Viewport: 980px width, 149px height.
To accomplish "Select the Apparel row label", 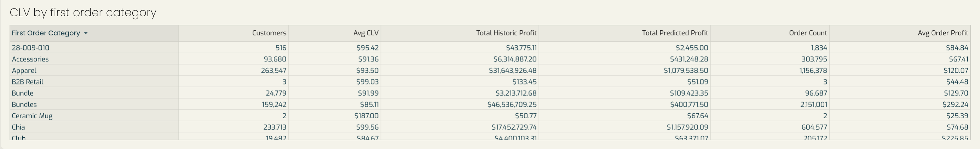I will [x=24, y=71].
